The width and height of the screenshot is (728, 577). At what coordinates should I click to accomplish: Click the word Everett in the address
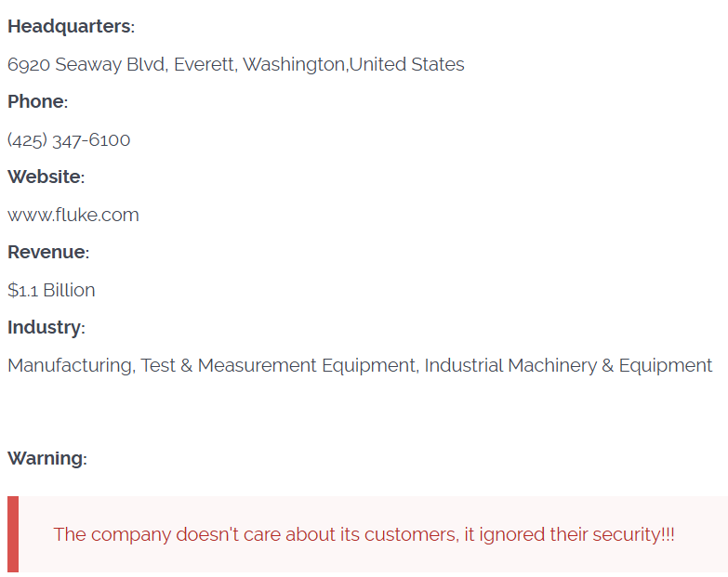tap(205, 64)
